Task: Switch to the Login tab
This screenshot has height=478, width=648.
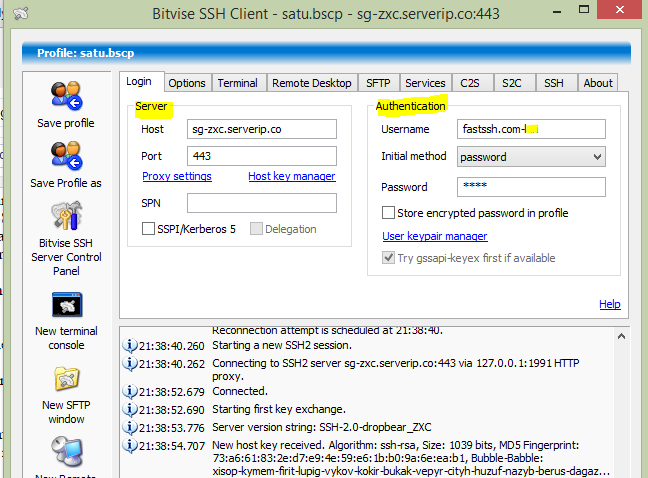Action: [x=141, y=81]
